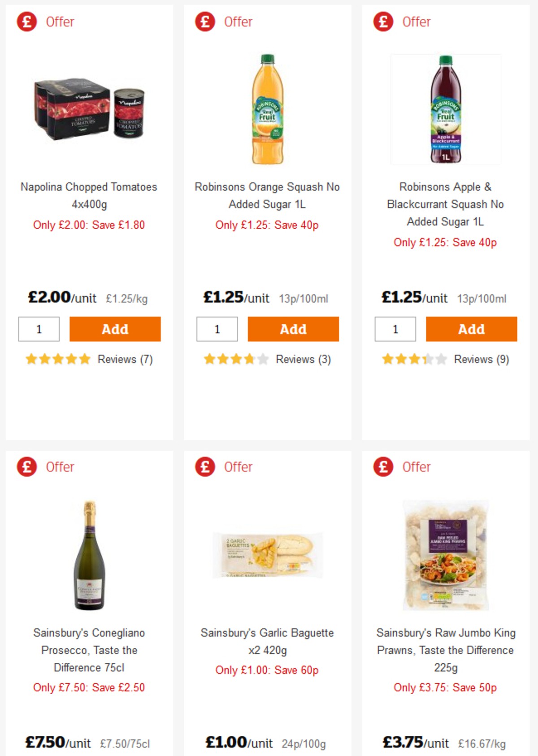Open Reviews (9) for Apple & Blackcurrant Squash
Viewport: 538px width, 756px height.
482,359
